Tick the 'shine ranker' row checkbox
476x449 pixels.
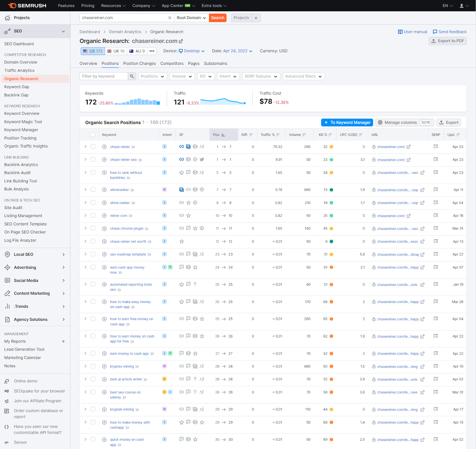pos(93,203)
